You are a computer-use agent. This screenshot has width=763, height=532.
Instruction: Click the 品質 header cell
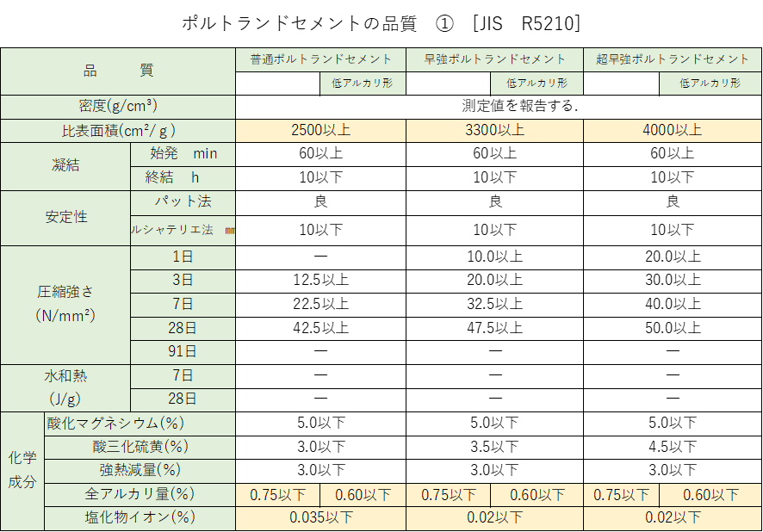click(118, 71)
